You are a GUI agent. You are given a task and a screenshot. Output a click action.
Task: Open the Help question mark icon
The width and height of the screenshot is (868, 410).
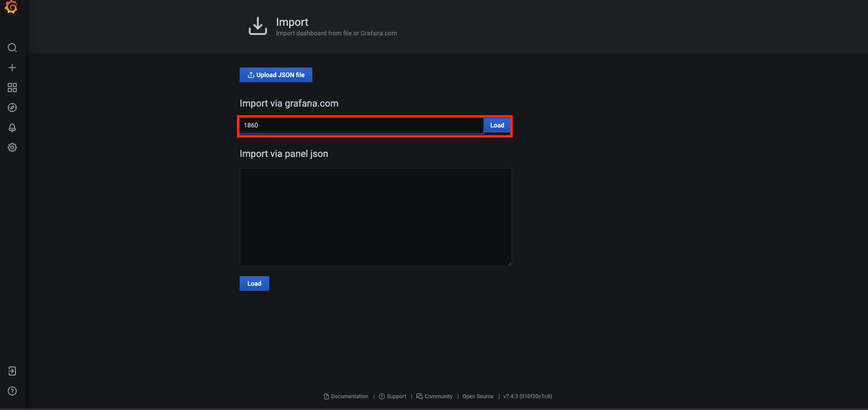coord(12,391)
